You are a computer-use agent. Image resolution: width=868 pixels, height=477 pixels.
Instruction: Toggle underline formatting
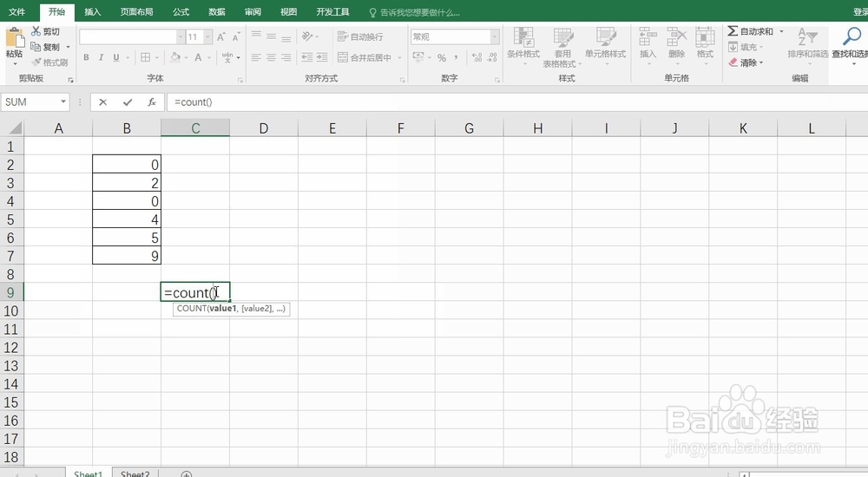(x=115, y=57)
